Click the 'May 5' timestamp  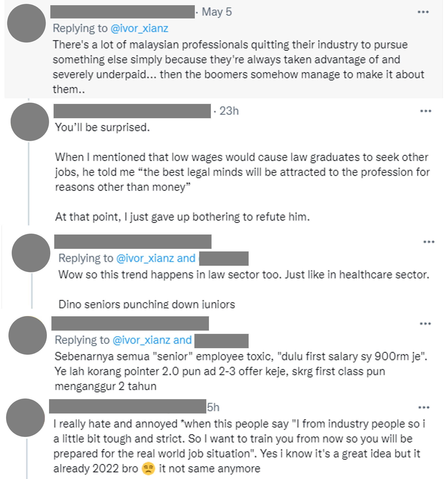(x=217, y=12)
